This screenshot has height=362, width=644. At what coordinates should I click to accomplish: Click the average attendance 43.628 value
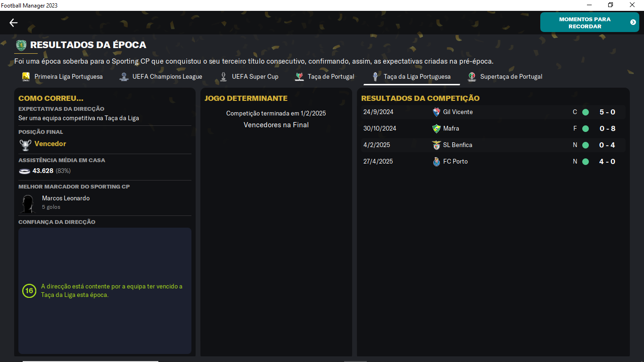tap(43, 171)
